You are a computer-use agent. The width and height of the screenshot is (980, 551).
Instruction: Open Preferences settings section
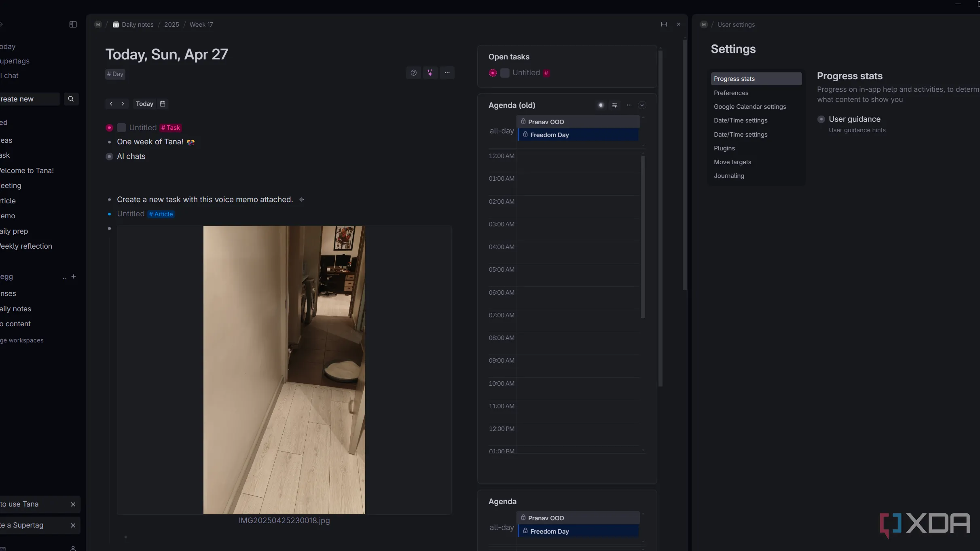point(731,93)
